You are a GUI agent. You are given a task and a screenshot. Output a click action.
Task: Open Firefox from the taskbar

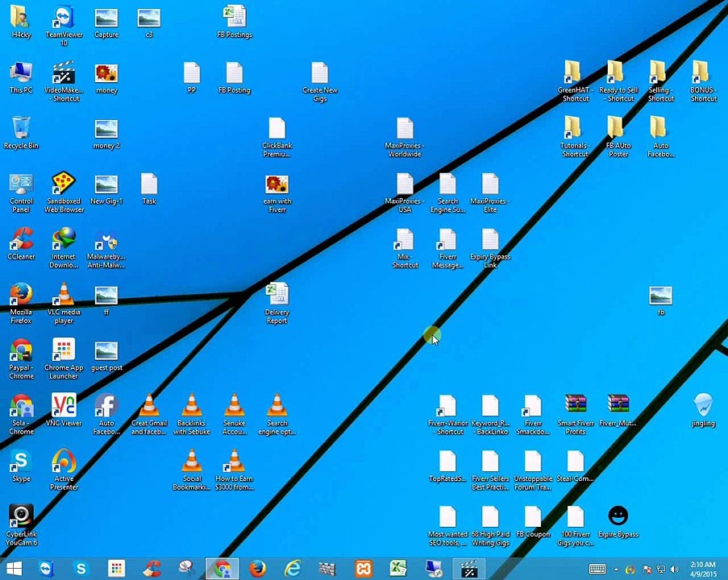tap(258, 569)
